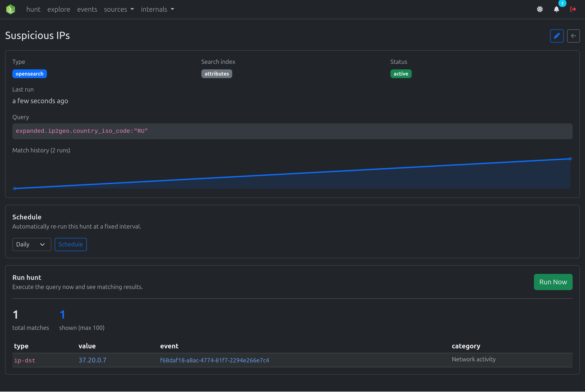
Task: Click the query code block text
Action: coord(82,131)
